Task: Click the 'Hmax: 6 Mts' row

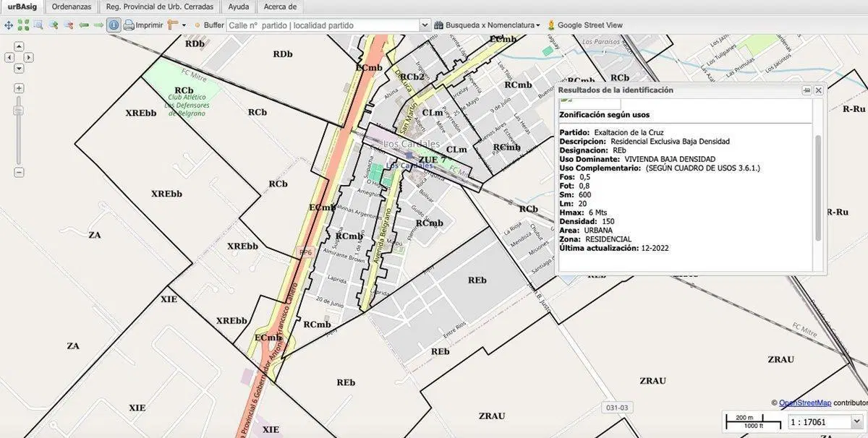Action: (583, 212)
